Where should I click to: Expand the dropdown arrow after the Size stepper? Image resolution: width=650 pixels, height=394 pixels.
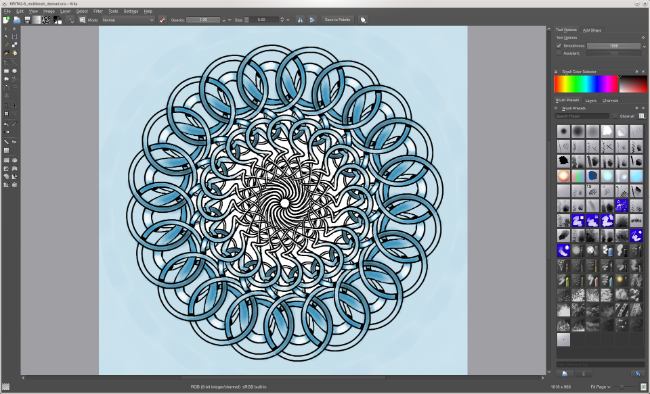[x=288, y=20]
